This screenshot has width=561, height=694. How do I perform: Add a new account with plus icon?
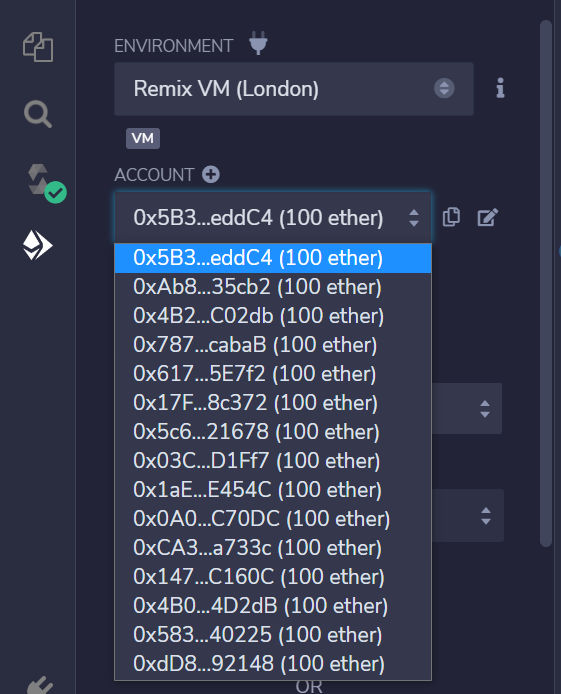pos(211,174)
